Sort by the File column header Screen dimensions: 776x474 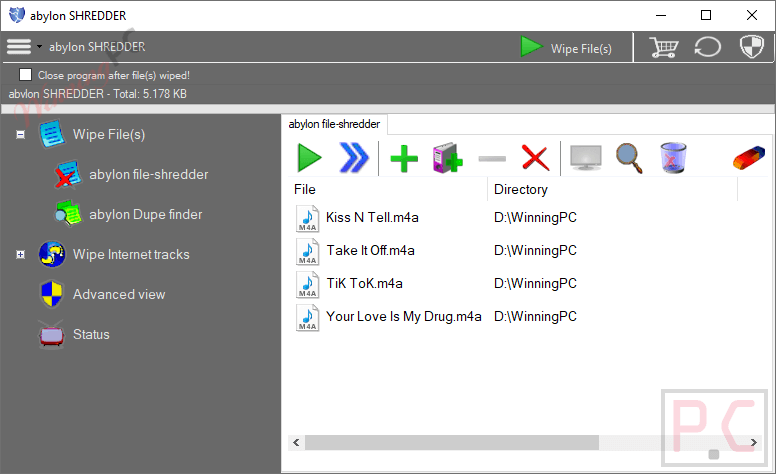point(388,190)
